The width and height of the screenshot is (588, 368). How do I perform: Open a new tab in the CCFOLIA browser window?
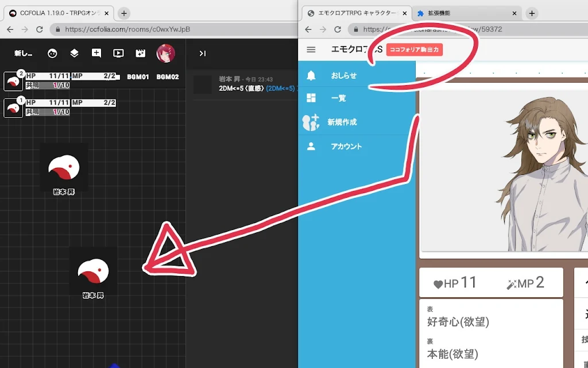(x=124, y=13)
